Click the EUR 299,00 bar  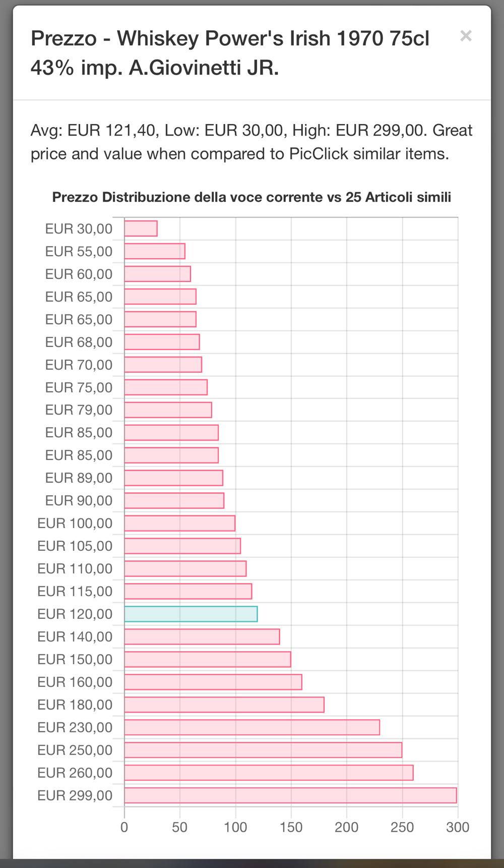coord(290,795)
